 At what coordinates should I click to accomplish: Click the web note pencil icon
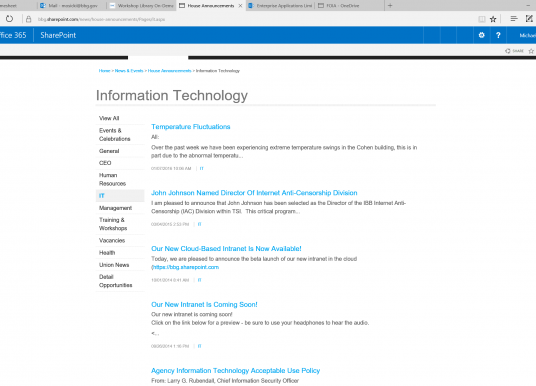[529, 19]
